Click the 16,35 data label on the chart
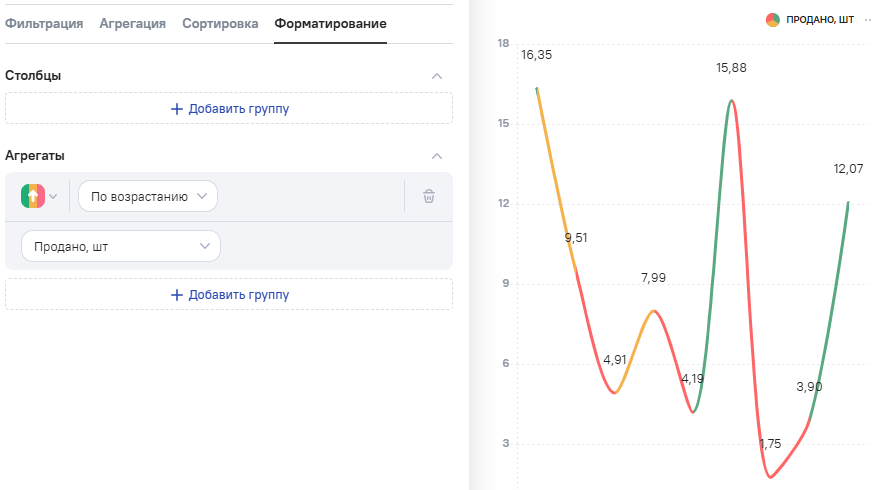 click(x=536, y=55)
